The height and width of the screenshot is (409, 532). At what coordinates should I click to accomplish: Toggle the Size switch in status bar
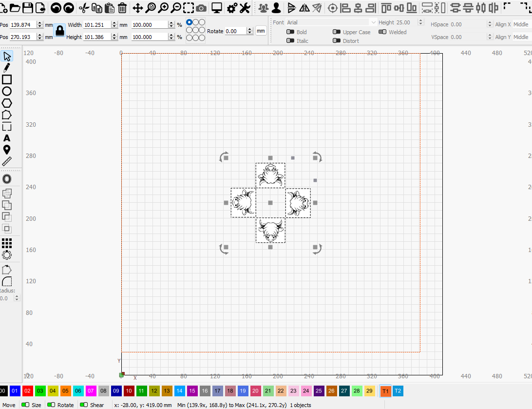[25, 405]
